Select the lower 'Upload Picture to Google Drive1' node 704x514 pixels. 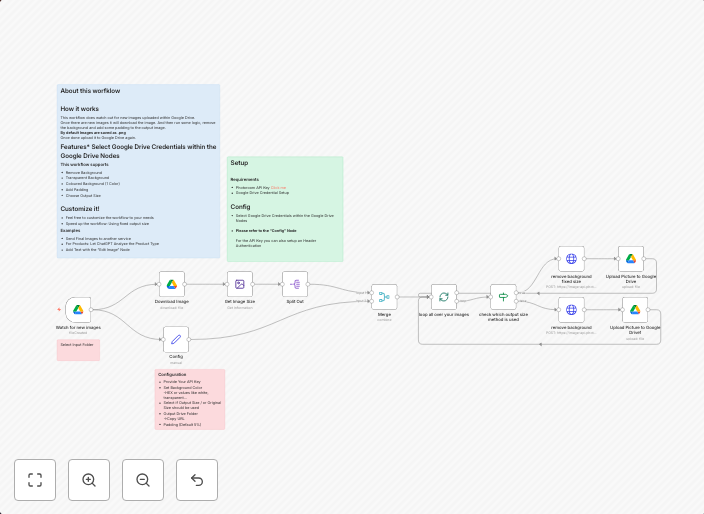pyautogui.click(x=635, y=310)
